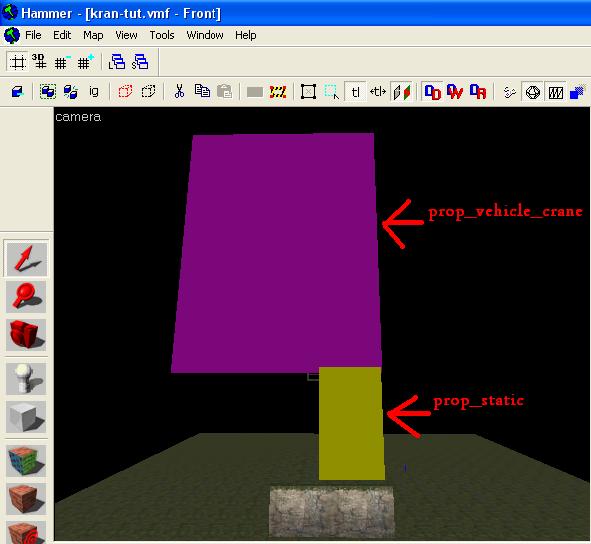
Task: Open the Toggle texture application tool
Action: pyautogui.click(x=26, y=461)
